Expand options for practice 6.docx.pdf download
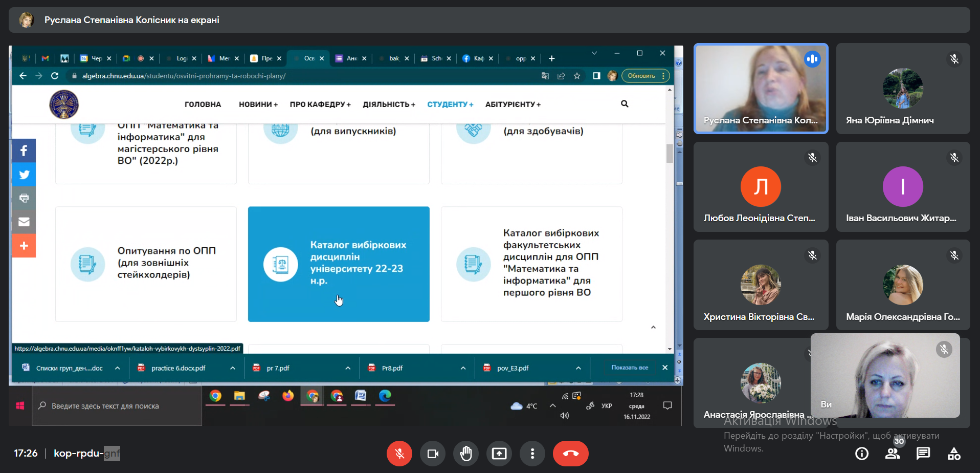The width and height of the screenshot is (980, 473). point(233,368)
